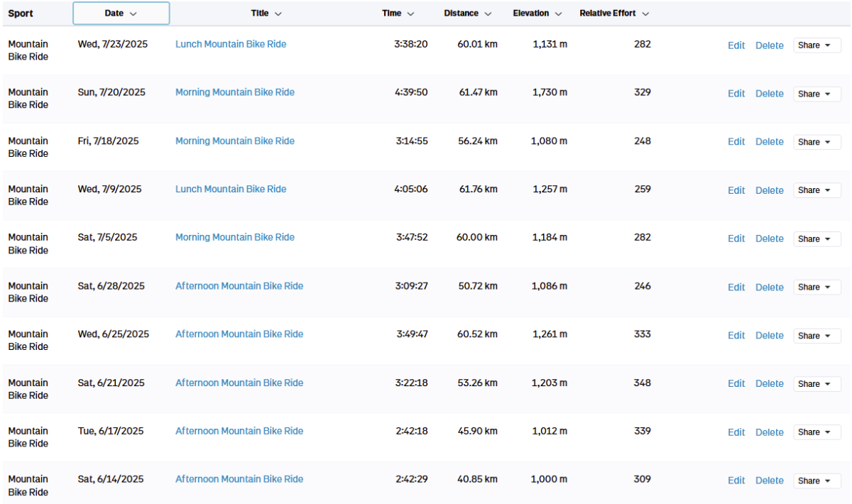Image resolution: width=852 pixels, height=504 pixels.
Task: Delete the 6/14/2025 ride
Action: 770,481
